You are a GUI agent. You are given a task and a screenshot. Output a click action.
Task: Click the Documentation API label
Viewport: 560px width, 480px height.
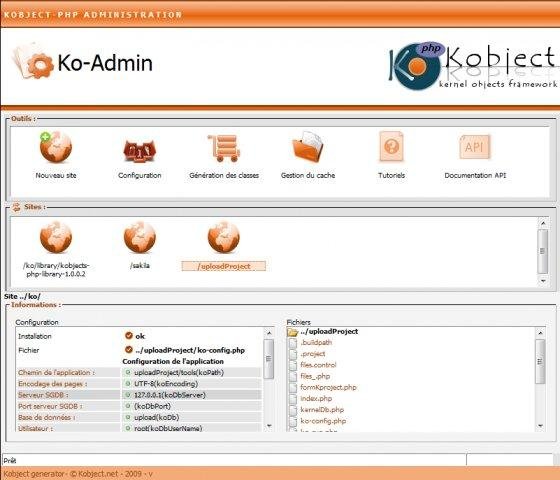tap(475, 175)
